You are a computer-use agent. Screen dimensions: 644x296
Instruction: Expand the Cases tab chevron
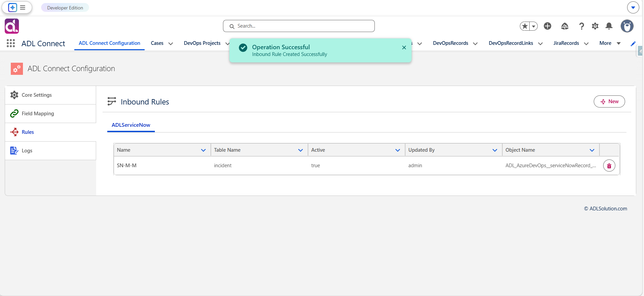pyautogui.click(x=171, y=43)
